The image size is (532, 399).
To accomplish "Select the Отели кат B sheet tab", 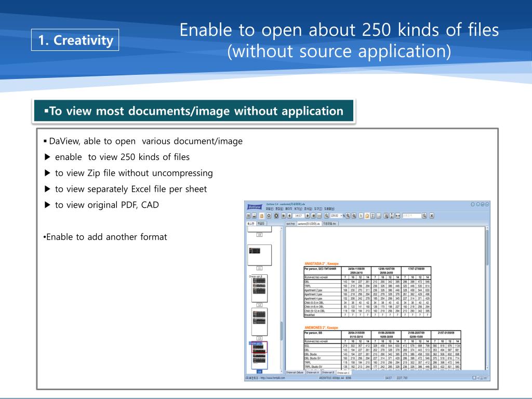I will point(328,373).
